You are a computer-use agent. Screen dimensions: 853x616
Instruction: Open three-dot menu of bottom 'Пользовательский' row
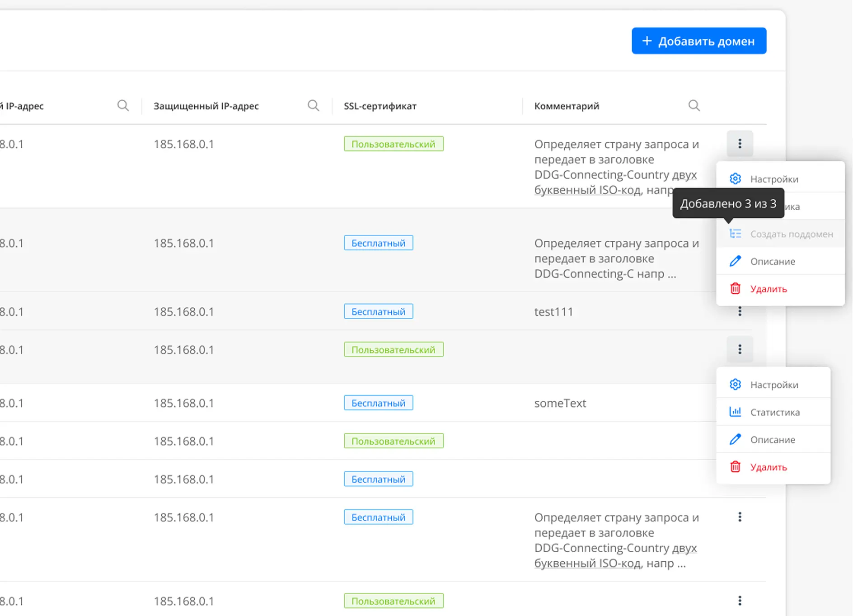[740, 601]
